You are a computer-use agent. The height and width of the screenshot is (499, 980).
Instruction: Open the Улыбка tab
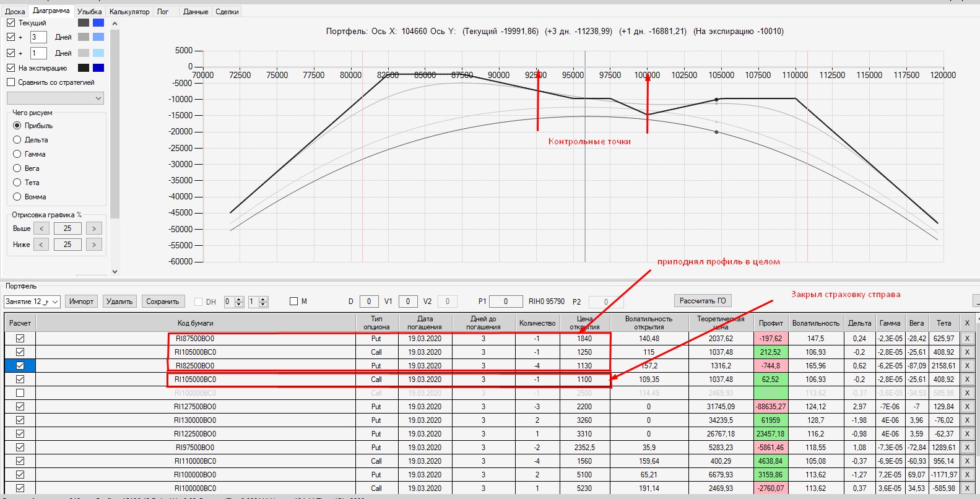click(90, 12)
